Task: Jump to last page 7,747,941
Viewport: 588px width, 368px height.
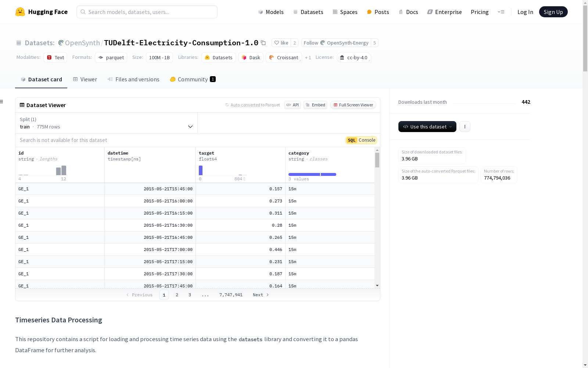Action: click(x=231, y=295)
